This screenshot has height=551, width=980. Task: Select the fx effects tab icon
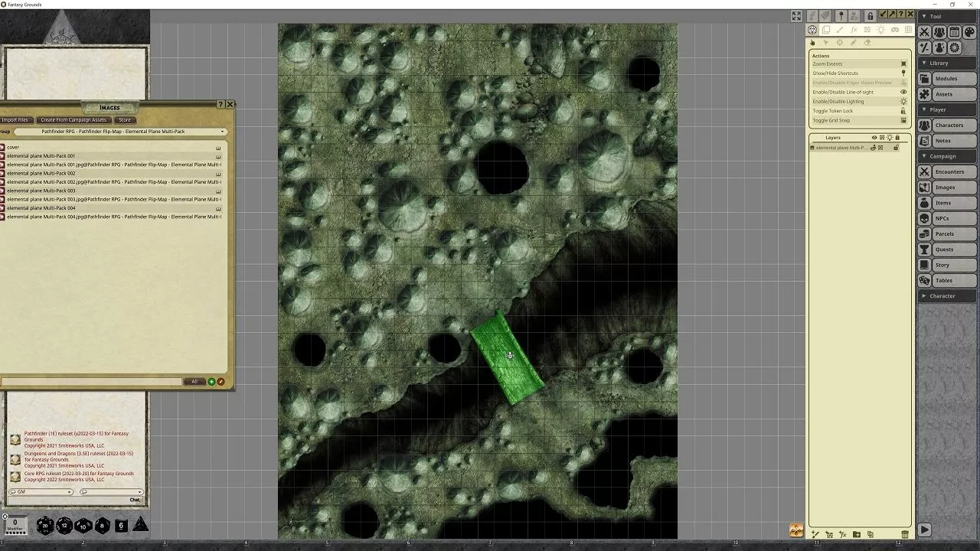(854, 30)
